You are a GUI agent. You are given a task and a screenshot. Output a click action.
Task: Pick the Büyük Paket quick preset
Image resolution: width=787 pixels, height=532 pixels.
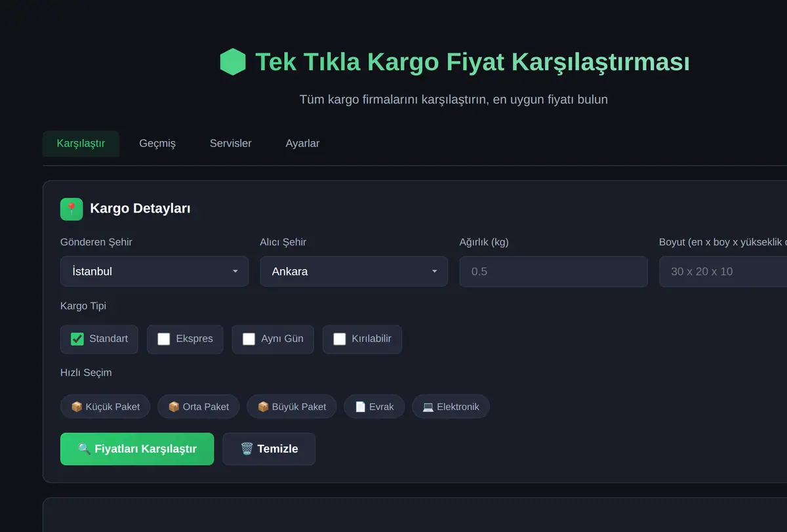click(292, 407)
